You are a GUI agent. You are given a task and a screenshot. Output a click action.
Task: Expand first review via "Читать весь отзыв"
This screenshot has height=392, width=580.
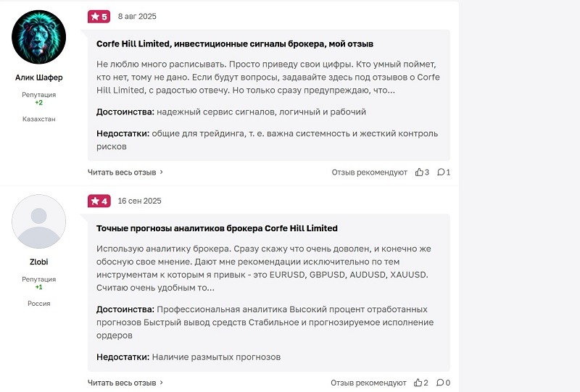tap(125, 172)
